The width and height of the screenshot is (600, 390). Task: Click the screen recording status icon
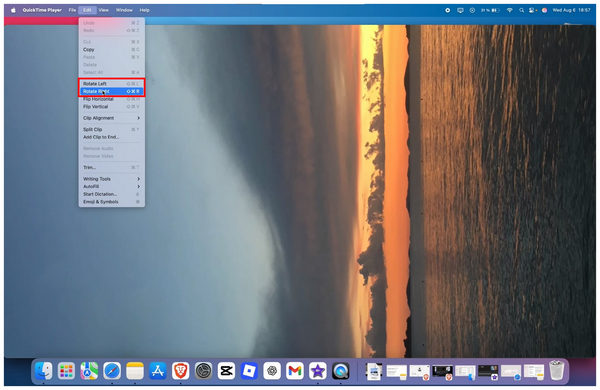[447, 10]
